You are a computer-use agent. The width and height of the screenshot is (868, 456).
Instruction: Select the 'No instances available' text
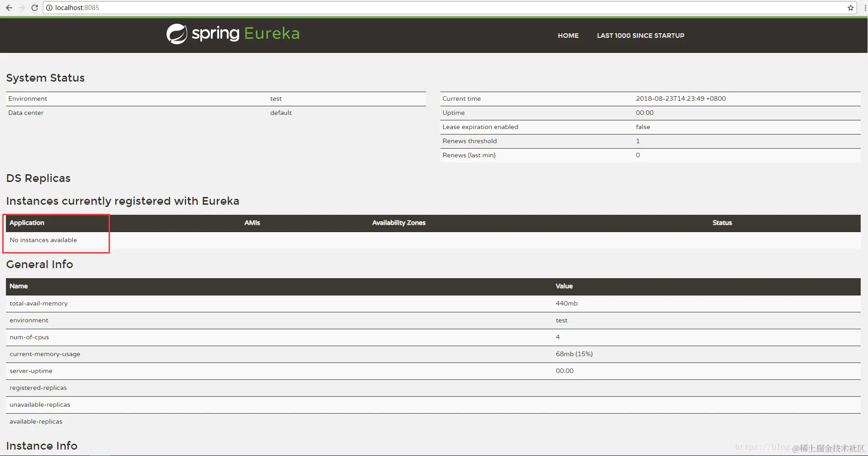[x=43, y=240]
